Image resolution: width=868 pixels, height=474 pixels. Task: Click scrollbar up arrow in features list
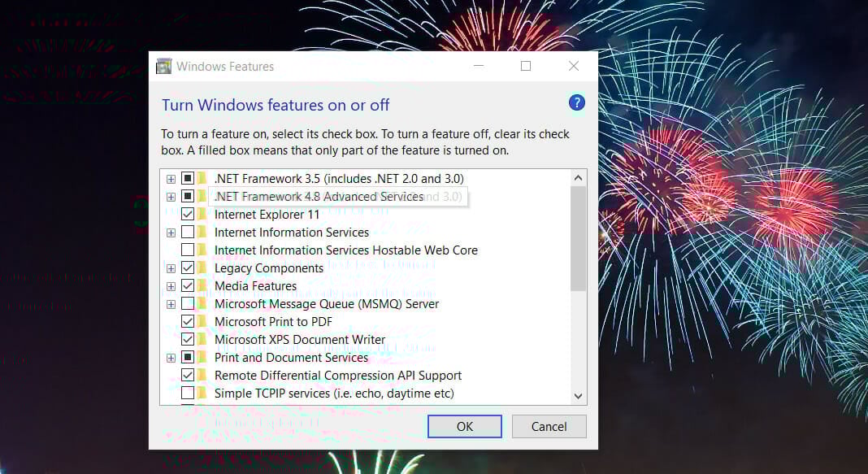pyautogui.click(x=578, y=178)
